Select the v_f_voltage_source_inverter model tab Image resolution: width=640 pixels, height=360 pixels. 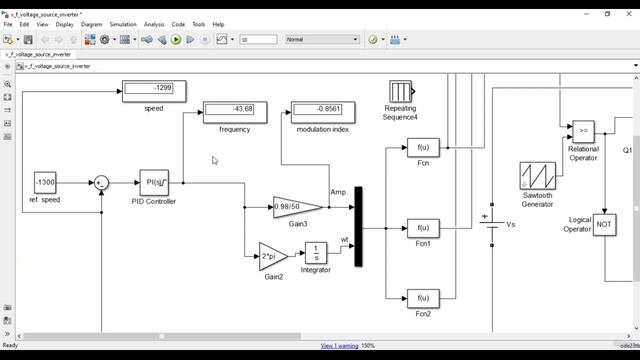(38, 54)
